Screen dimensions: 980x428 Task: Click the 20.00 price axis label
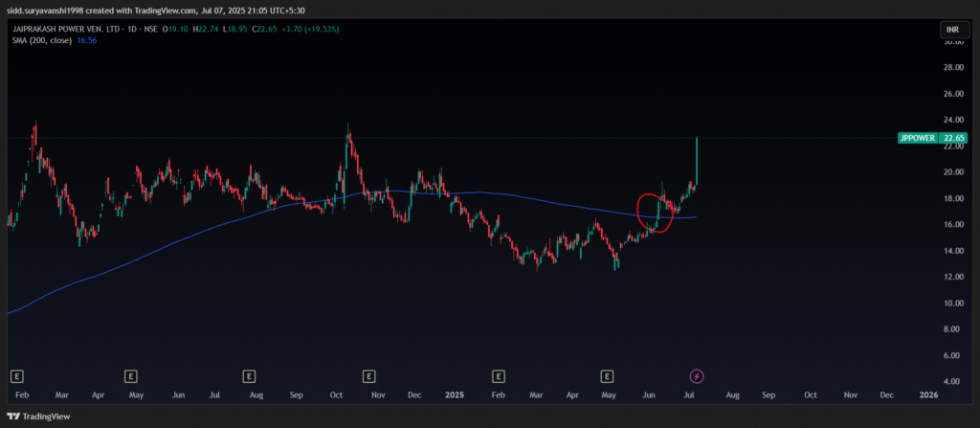pyautogui.click(x=952, y=172)
